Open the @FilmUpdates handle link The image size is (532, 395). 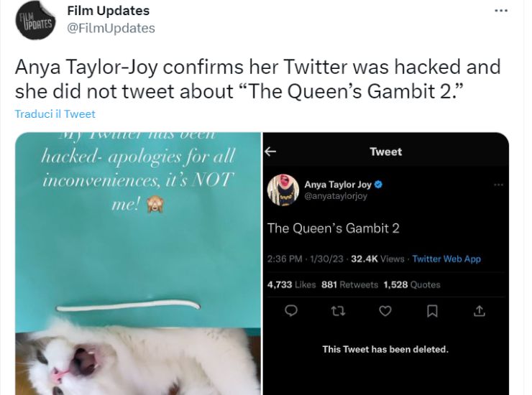[x=111, y=28]
